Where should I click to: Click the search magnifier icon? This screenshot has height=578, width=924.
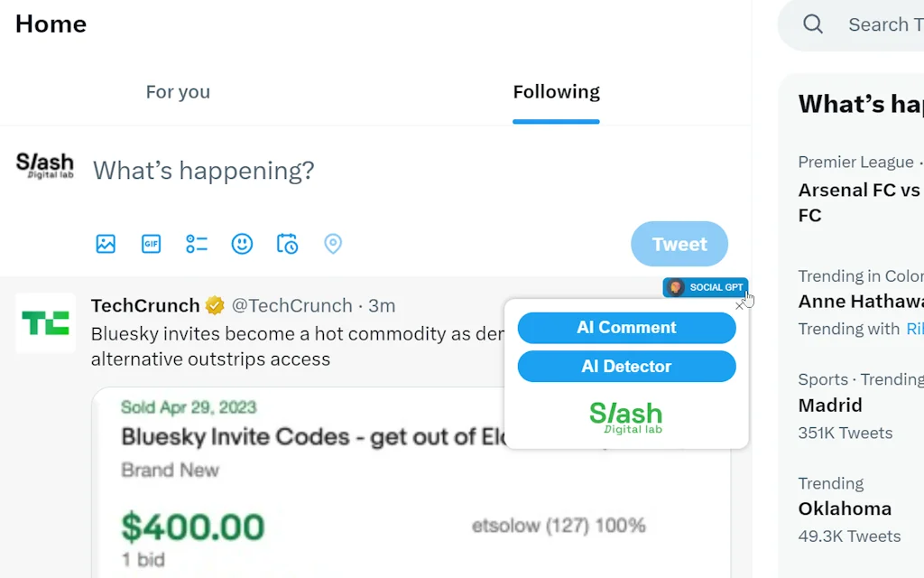tap(813, 24)
